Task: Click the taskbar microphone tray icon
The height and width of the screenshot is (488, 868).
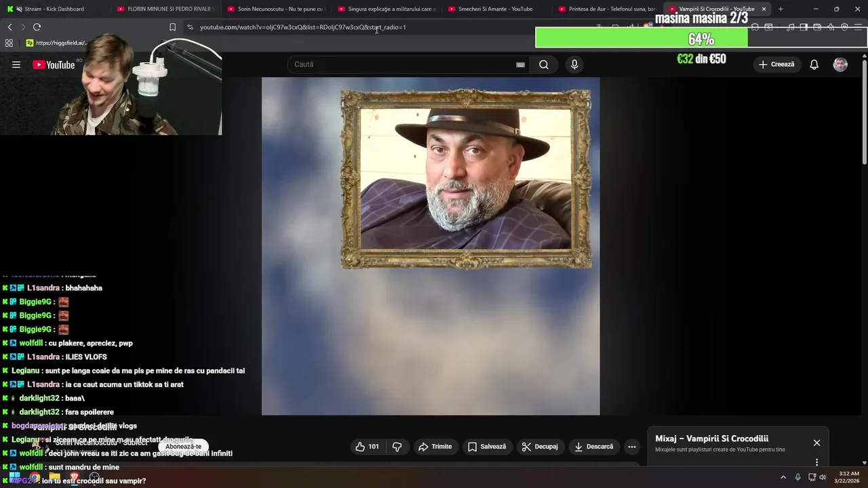Action: [797, 477]
